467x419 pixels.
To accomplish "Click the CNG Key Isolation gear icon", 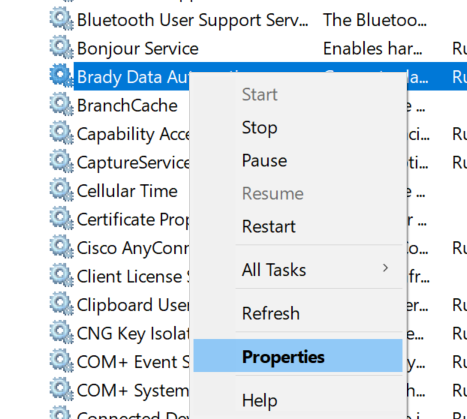I will pos(61,333).
